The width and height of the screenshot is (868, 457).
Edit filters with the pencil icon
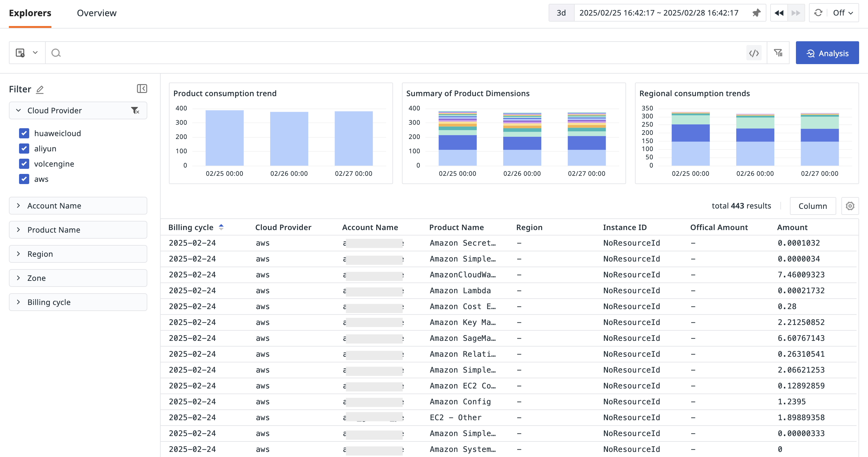[40, 89]
